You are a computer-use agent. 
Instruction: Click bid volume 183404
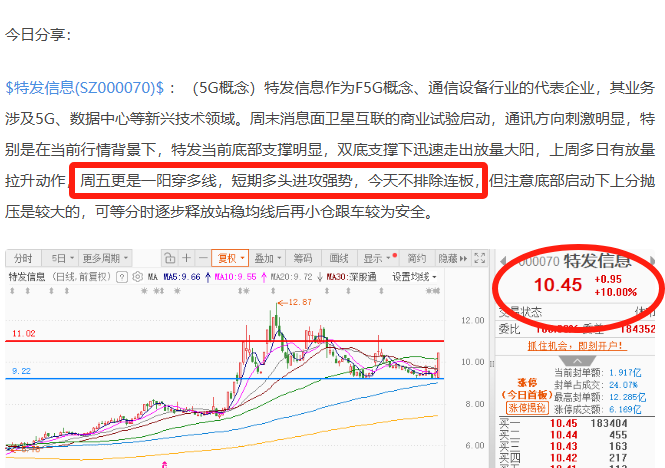point(609,423)
